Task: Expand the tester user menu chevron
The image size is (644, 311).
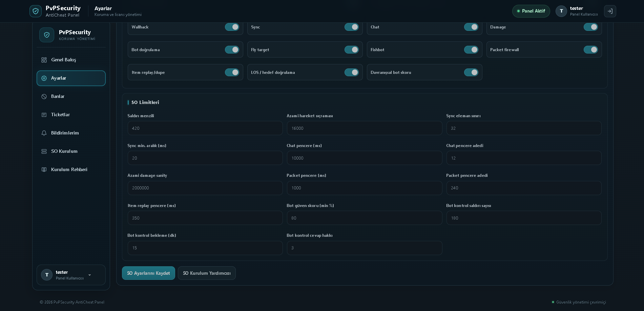Action: (x=90, y=275)
